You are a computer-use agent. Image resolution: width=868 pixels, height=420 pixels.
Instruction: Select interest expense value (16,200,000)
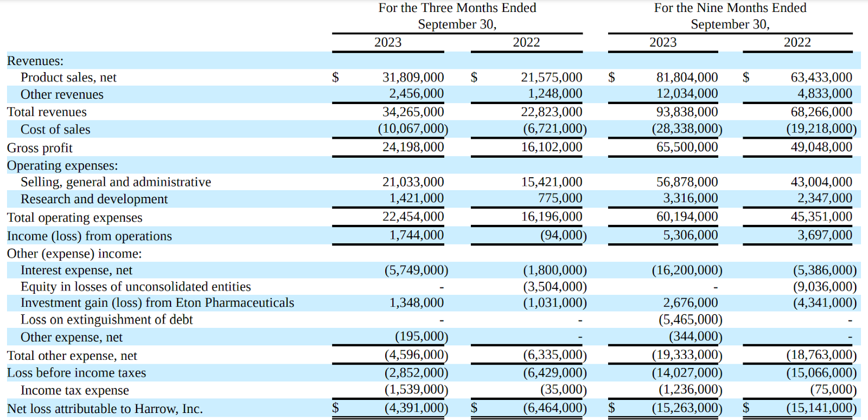[x=687, y=270]
